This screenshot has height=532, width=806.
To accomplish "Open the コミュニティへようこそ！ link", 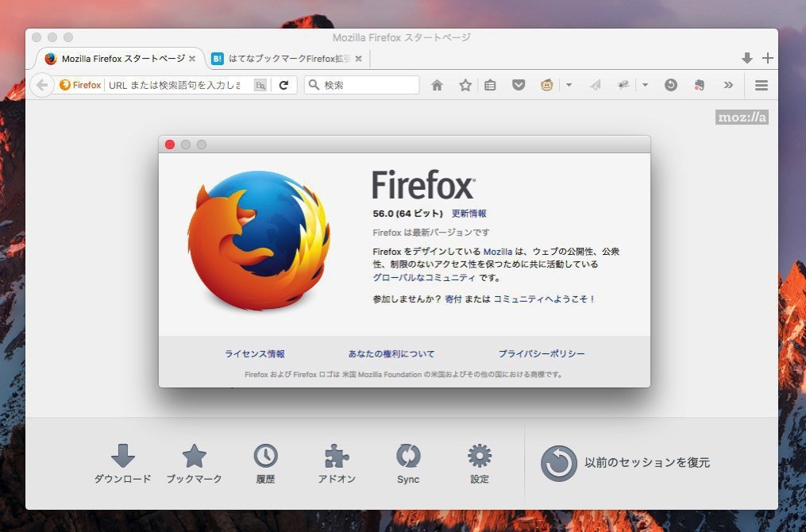I will (x=544, y=299).
